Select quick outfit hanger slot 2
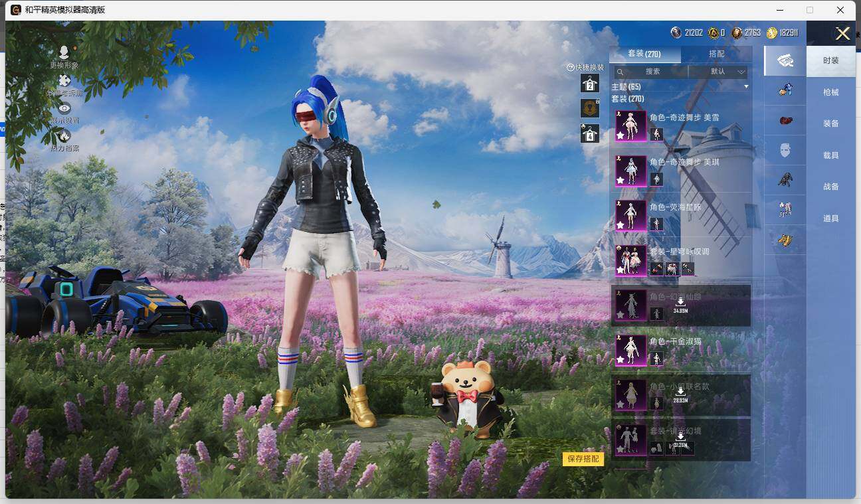The width and height of the screenshot is (861, 504). pyautogui.click(x=590, y=83)
